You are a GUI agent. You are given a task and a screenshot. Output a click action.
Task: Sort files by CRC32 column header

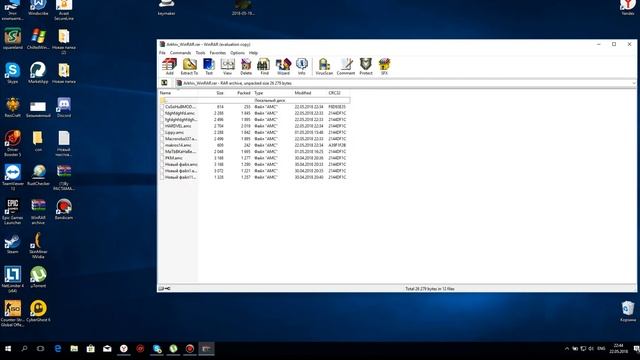(338, 93)
